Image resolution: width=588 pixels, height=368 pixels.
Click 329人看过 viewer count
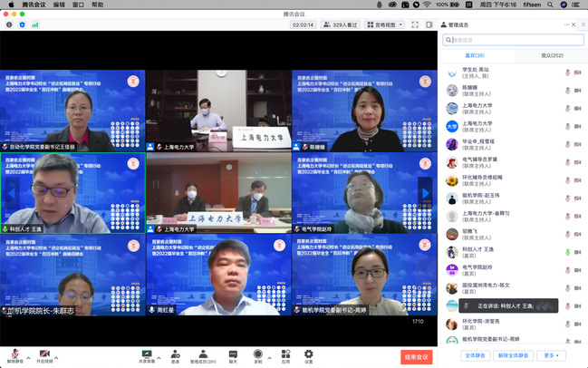pos(340,24)
